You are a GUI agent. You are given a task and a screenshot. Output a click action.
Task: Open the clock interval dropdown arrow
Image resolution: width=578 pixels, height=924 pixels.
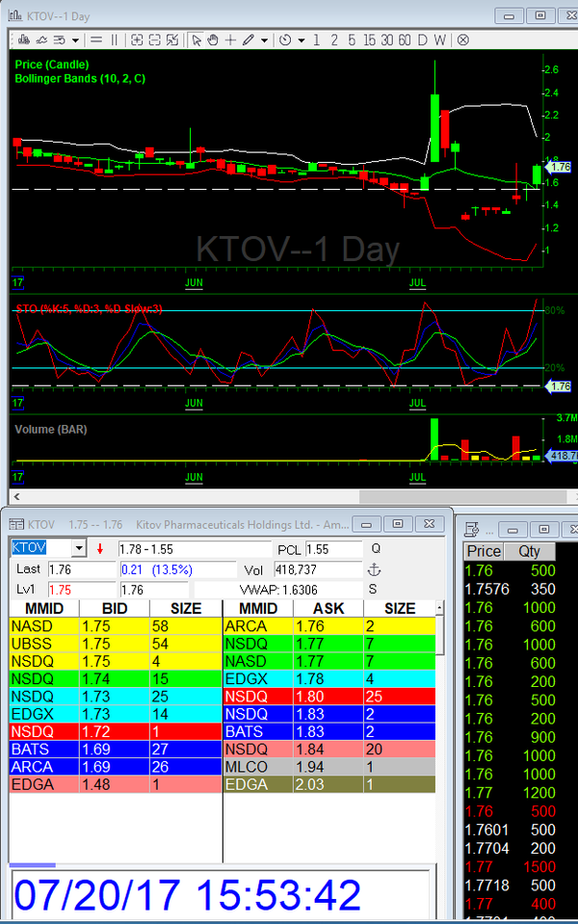coord(302,40)
